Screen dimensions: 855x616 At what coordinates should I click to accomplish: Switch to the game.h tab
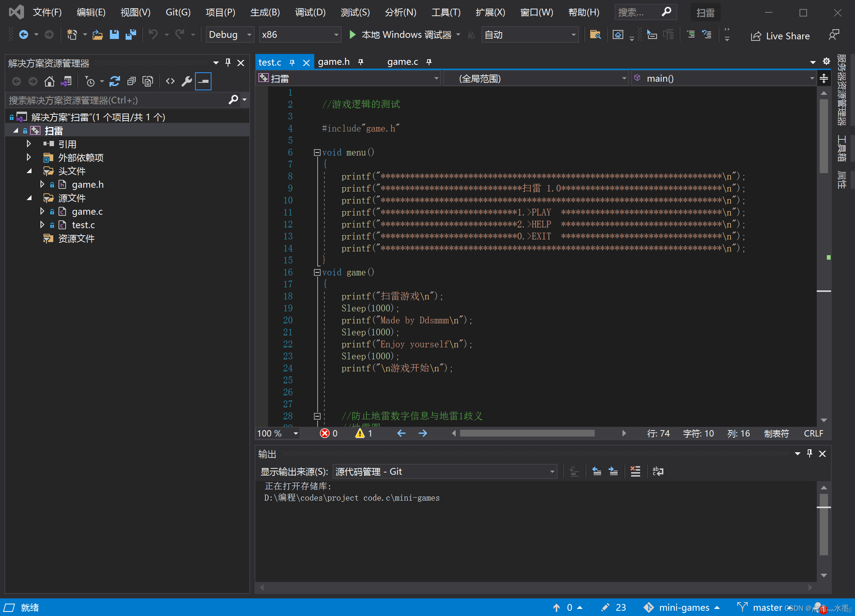(x=334, y=62)
